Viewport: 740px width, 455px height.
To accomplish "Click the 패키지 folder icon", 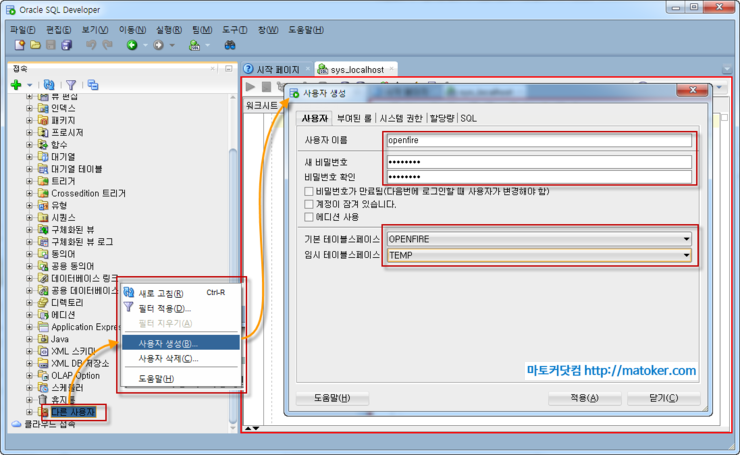I will [43, 120].
